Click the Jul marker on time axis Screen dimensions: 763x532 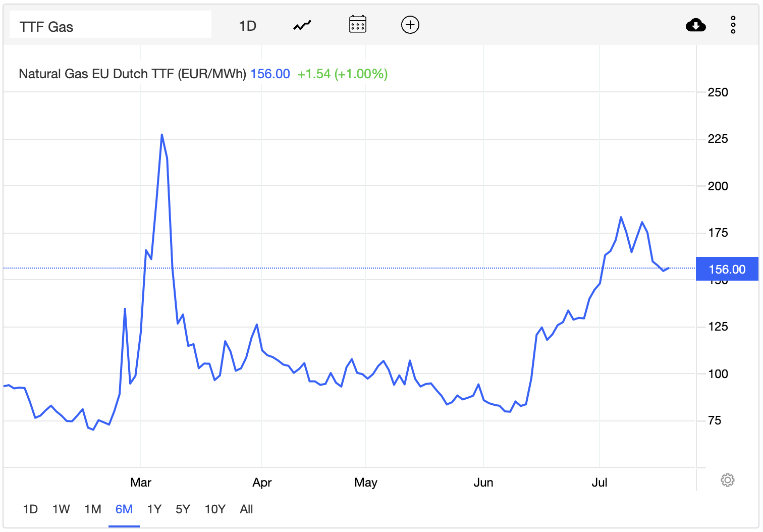pos(599,483)
